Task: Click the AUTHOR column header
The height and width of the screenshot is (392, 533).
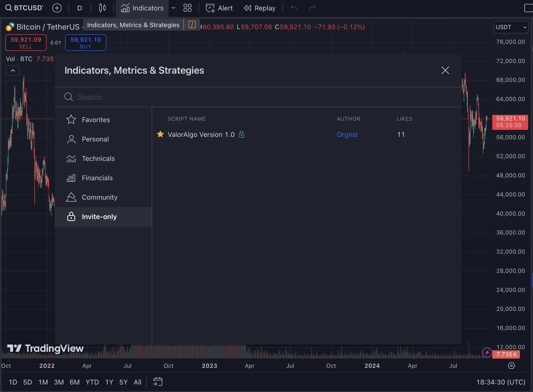Action: (348, 119)
